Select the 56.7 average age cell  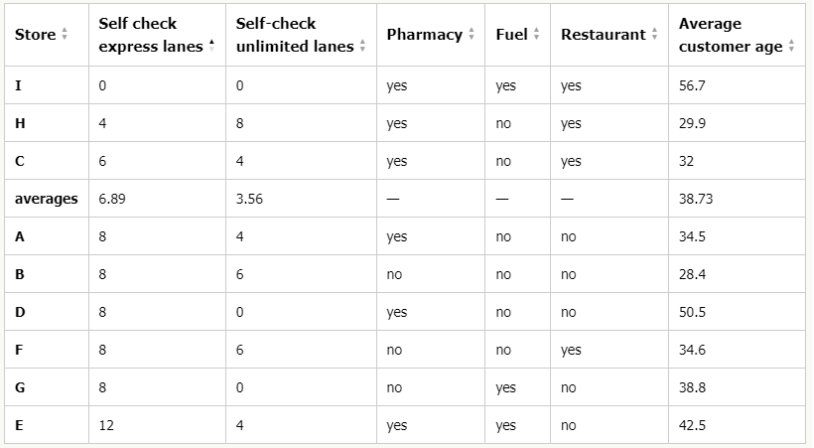(x=737, y=85)
